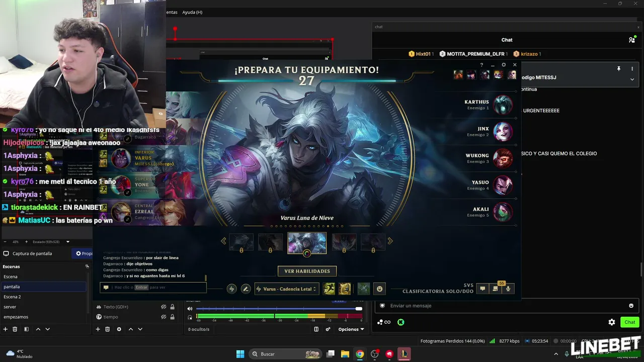This screenshot has height=362, width=644.
Task: Add a new scene with plus
Action: tap(6, 329)
